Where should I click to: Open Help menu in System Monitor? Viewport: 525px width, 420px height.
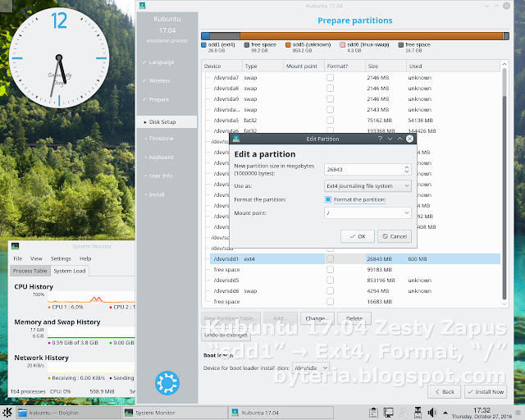tap(85, 258)
